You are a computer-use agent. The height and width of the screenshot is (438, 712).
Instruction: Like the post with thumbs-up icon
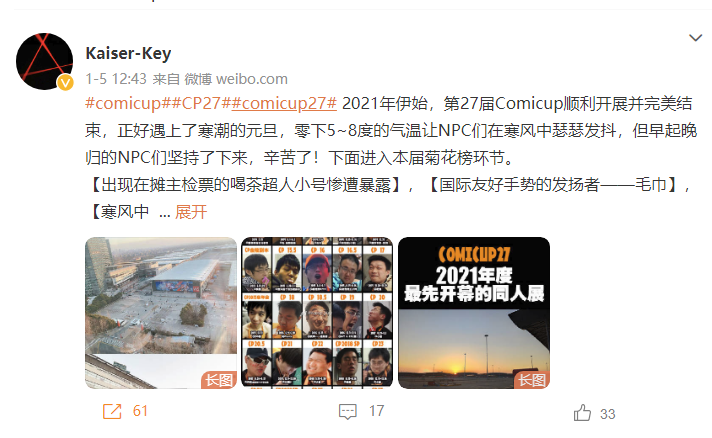point(582,413)
